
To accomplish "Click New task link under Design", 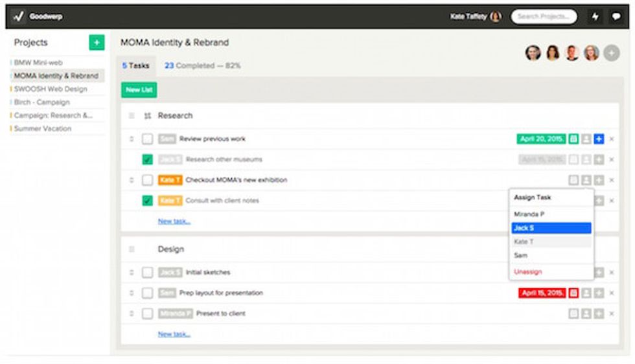I will point(174,334).
